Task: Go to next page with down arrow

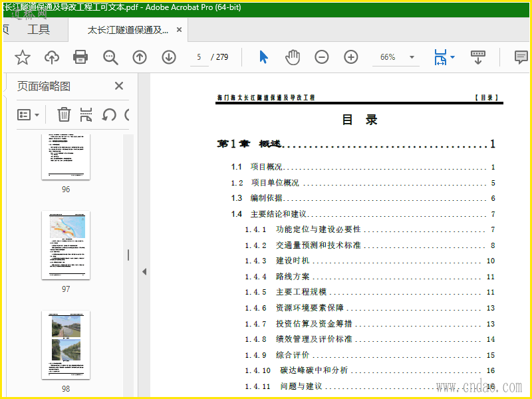Action: (169, 57)
